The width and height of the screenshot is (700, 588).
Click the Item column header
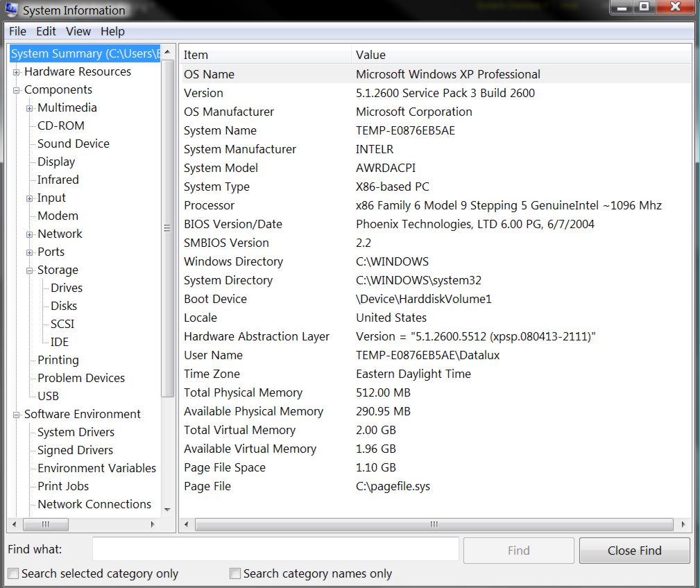tap(265, 55)
